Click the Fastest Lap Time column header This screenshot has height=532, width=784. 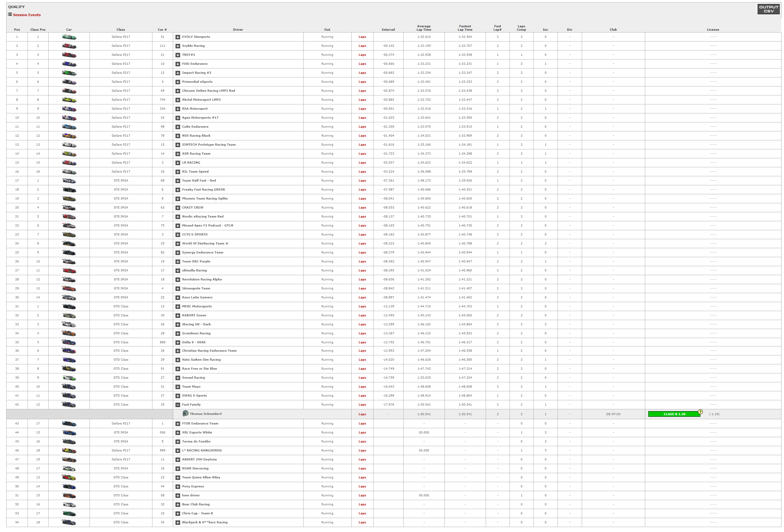pos(465,28)
